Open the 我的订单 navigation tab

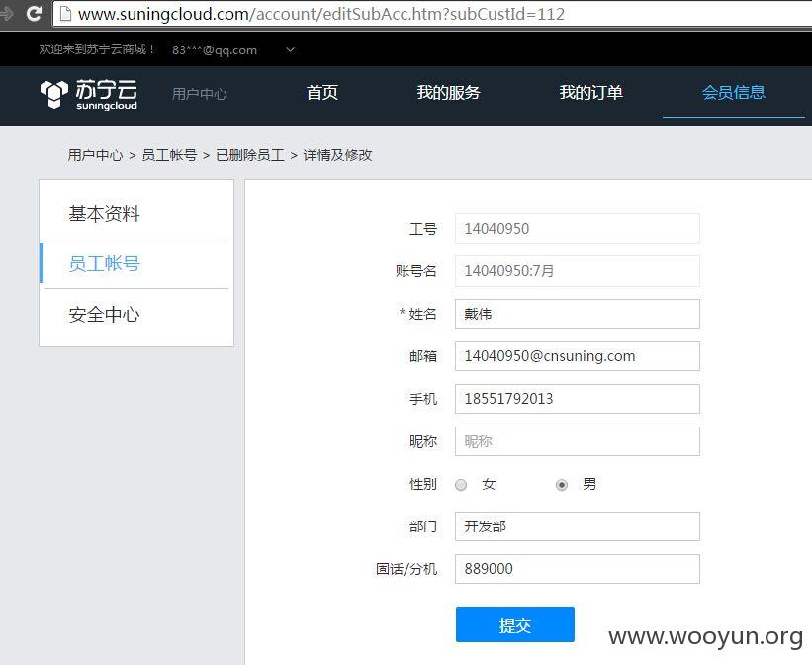[x=590, y=93]
